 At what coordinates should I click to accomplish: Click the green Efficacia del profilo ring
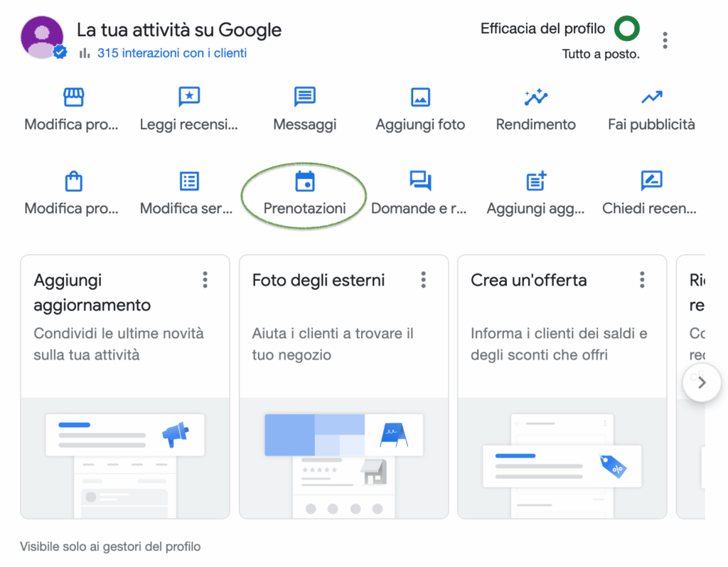click(627, 28)
